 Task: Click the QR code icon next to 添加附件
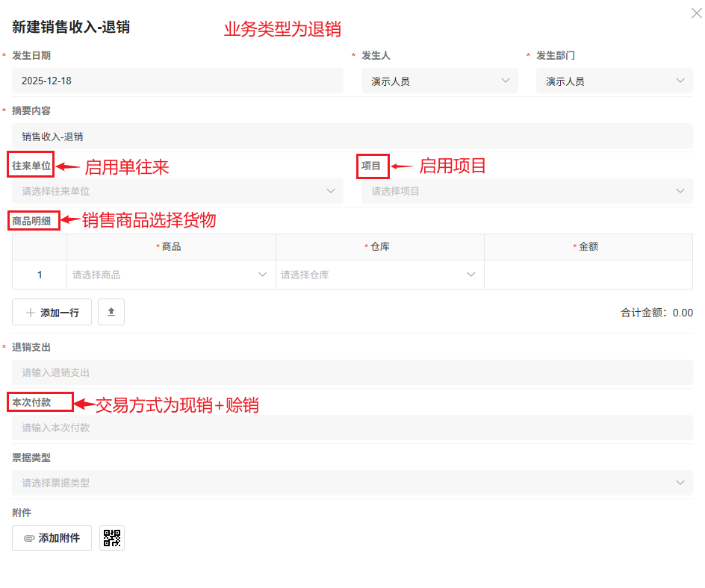click(112, 538)
